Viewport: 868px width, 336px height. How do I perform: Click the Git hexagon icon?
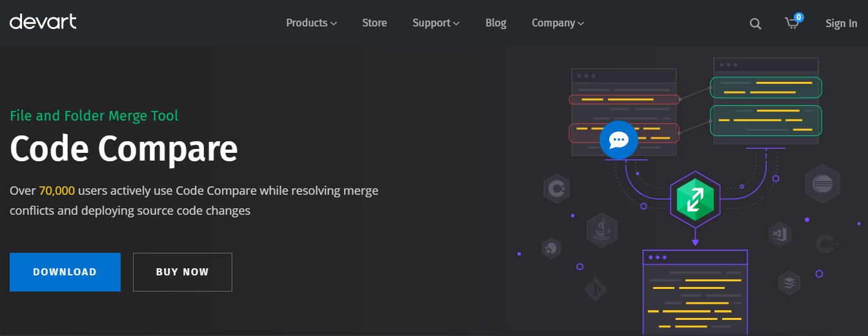coord(596,291)
